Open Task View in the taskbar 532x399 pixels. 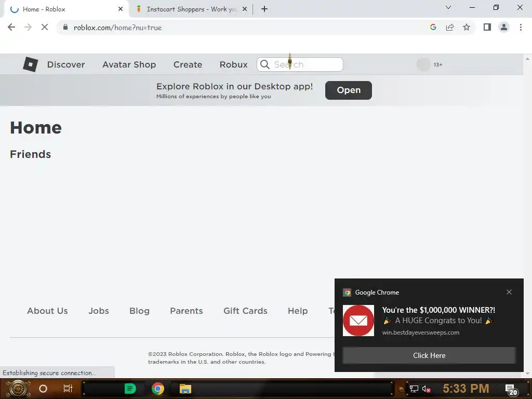[x=68, y=389]
